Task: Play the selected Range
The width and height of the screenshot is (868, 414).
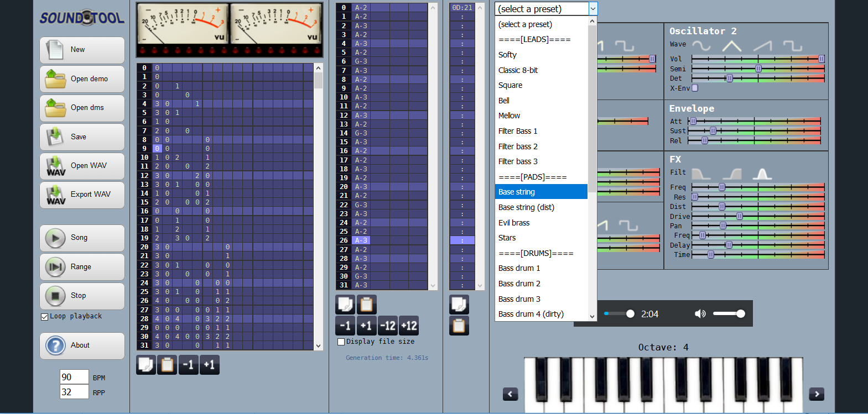Action: (x=82, y=267)
